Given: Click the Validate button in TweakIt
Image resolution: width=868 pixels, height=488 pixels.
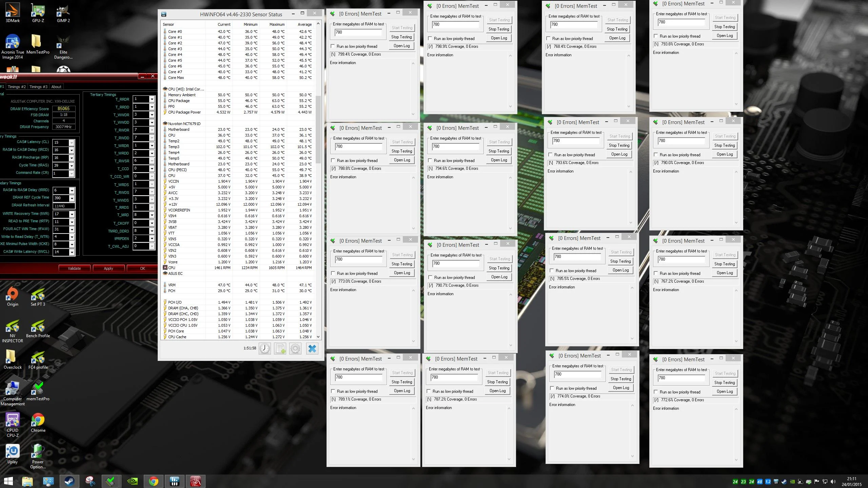Looking at the screenshot, I should click(74, 268).
